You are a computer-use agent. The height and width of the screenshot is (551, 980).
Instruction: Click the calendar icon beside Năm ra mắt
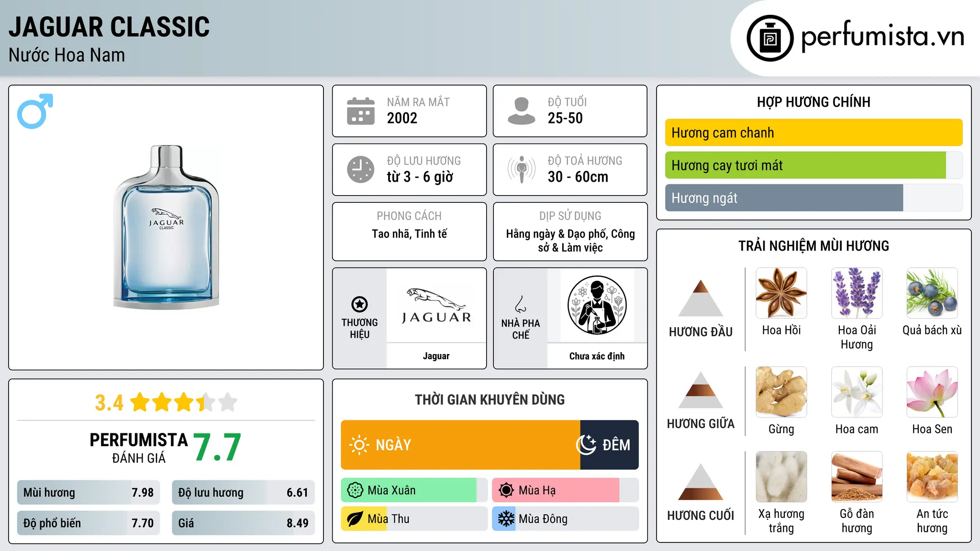coord(361,111)
